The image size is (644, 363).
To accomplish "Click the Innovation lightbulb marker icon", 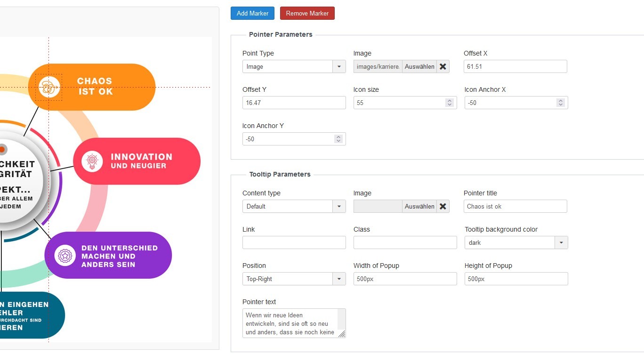I will (92, 161).
